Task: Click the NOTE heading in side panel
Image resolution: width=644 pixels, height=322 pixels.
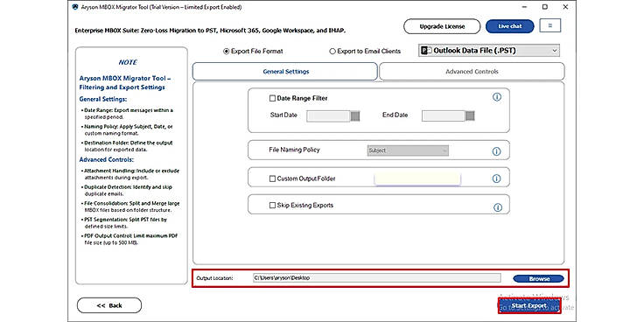Action: 128,62
